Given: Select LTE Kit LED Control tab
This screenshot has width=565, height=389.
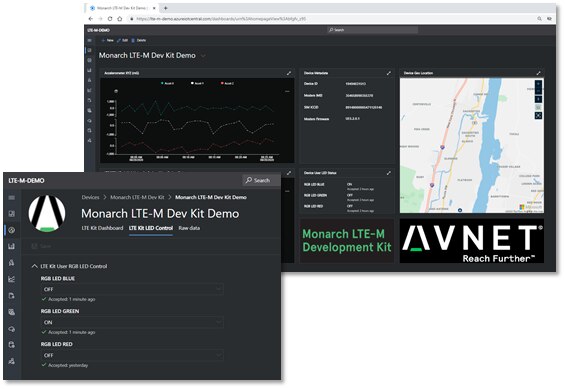Looking at the screenshot, I should pos(151,228).
